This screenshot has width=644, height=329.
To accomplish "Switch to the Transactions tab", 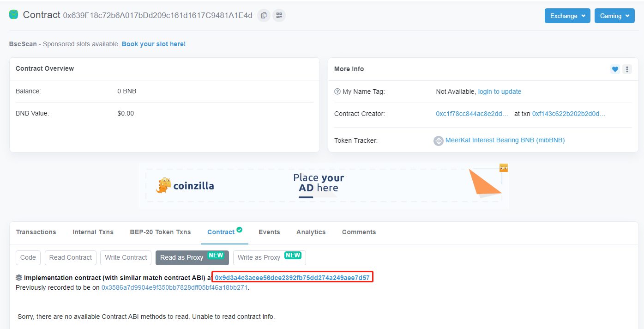I will point(36,232).
